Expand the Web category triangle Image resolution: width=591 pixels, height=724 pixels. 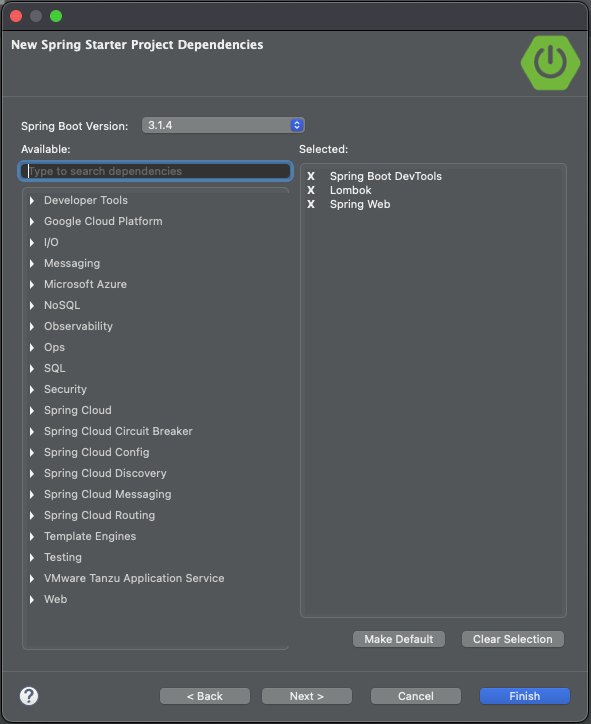coord(32,599)
